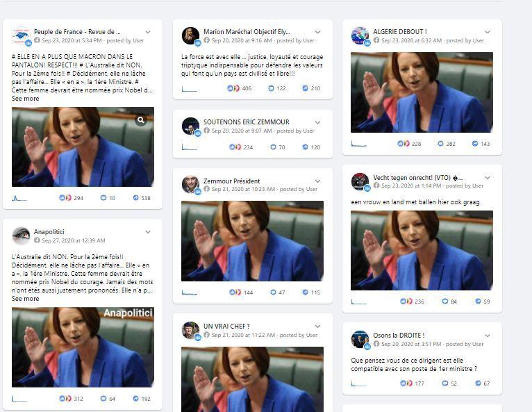
Task: Open Osons la DROITE page name link
Action: pos(399,336)
